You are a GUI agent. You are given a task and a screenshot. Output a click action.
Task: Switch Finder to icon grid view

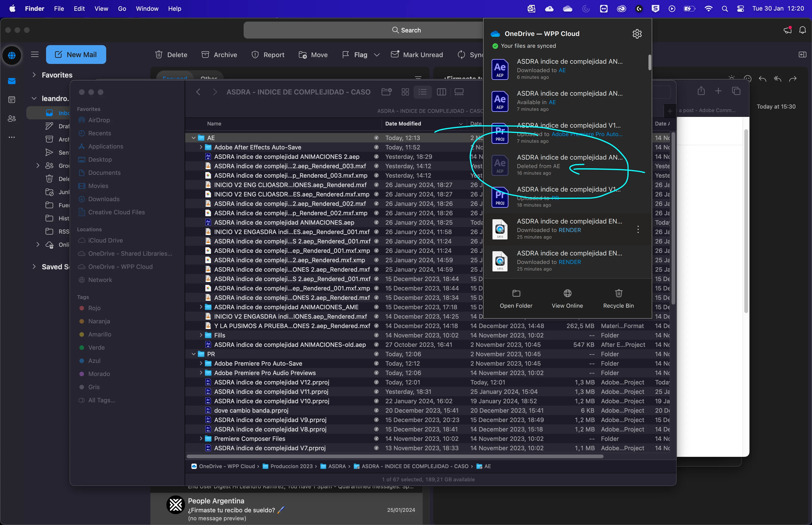405,92
